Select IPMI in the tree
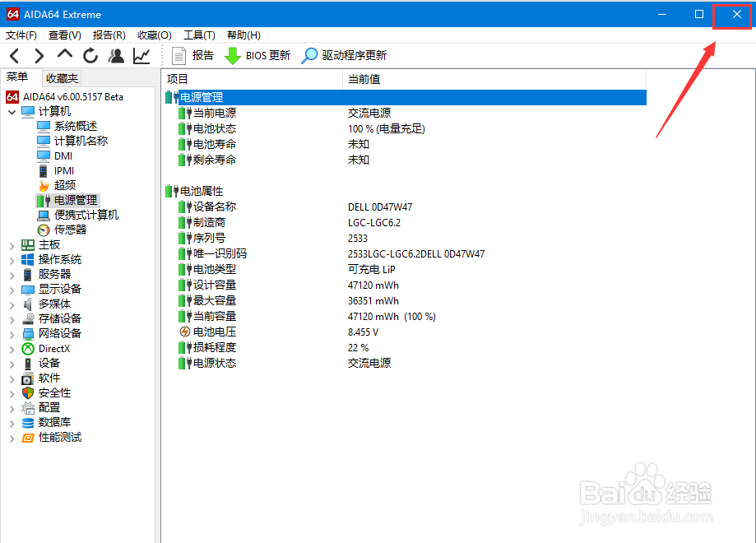 pos(63,171)
